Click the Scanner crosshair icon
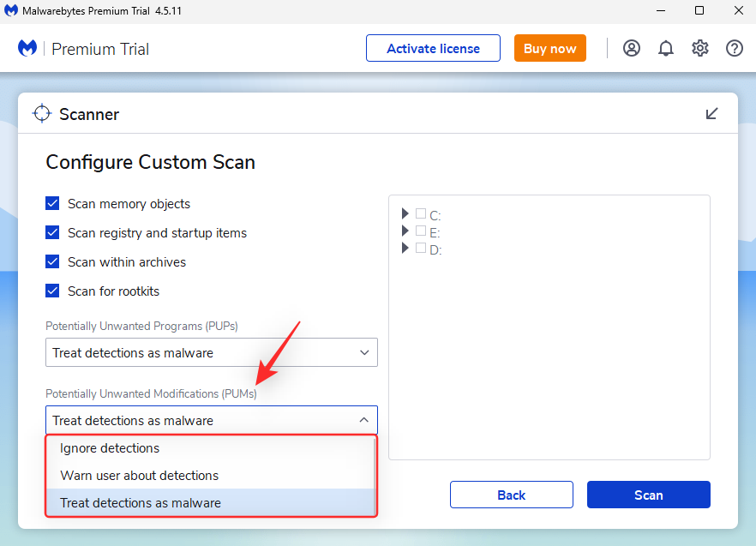Screen dimensions: 756x546 42,114
